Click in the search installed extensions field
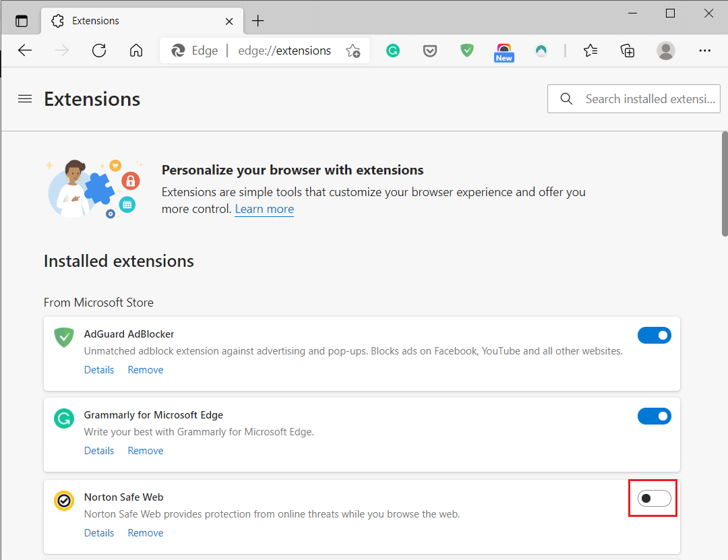Viewport: 728px width, 560px height. (x=634, y=98)
